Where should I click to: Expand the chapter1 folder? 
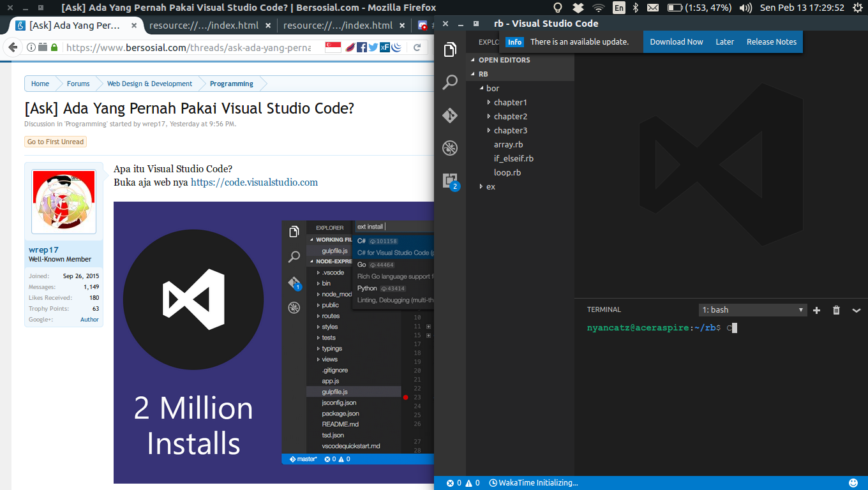point(520,102)
